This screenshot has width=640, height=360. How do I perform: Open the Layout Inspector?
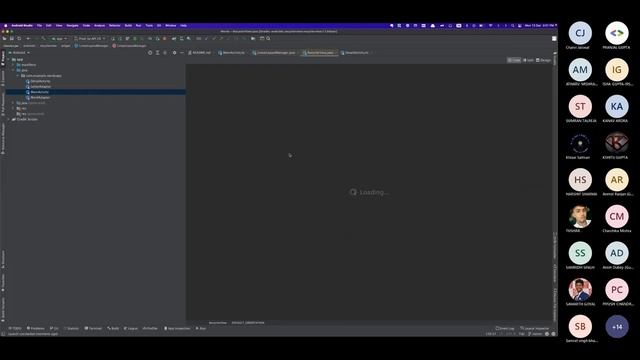coord(535,328)
